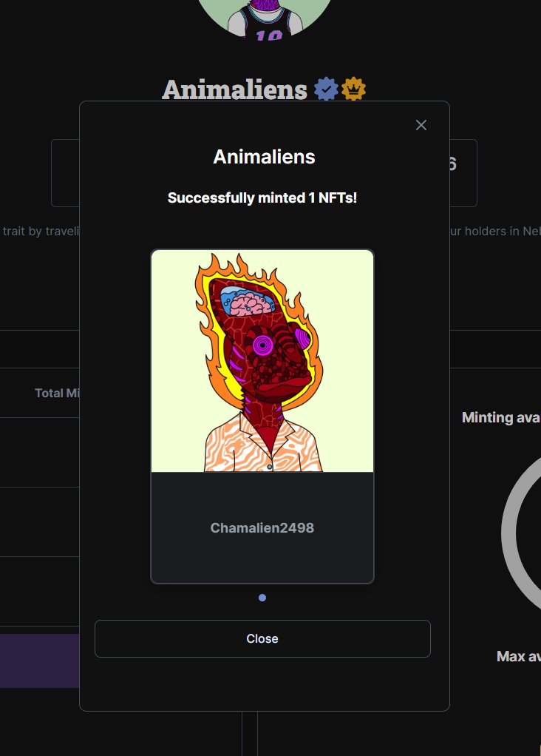Image resolution: width=541 pixels, height=756 pixels.
Task: Close the mint dialog with the X icon
Action: click(421, 125)
